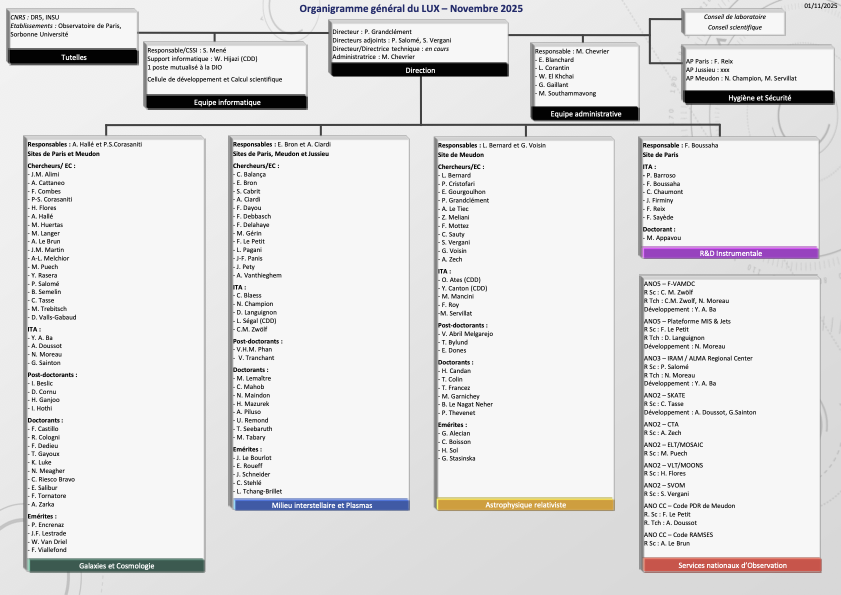Click the 01/11/2025 date in the corner
The height and width of the screenshot is (595, 841).
pyautogui.click(x=819, y=6)
